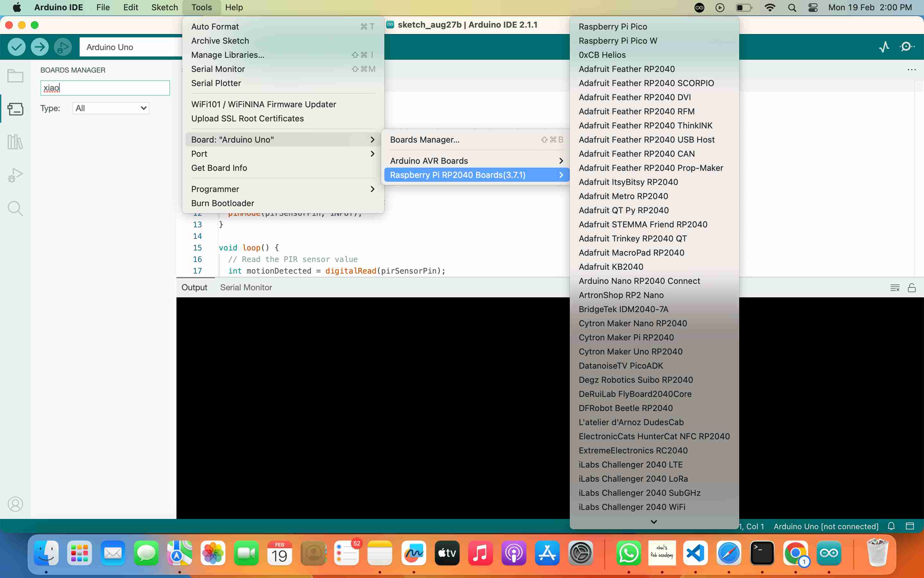Open Finder from the dock

[46, 553]
